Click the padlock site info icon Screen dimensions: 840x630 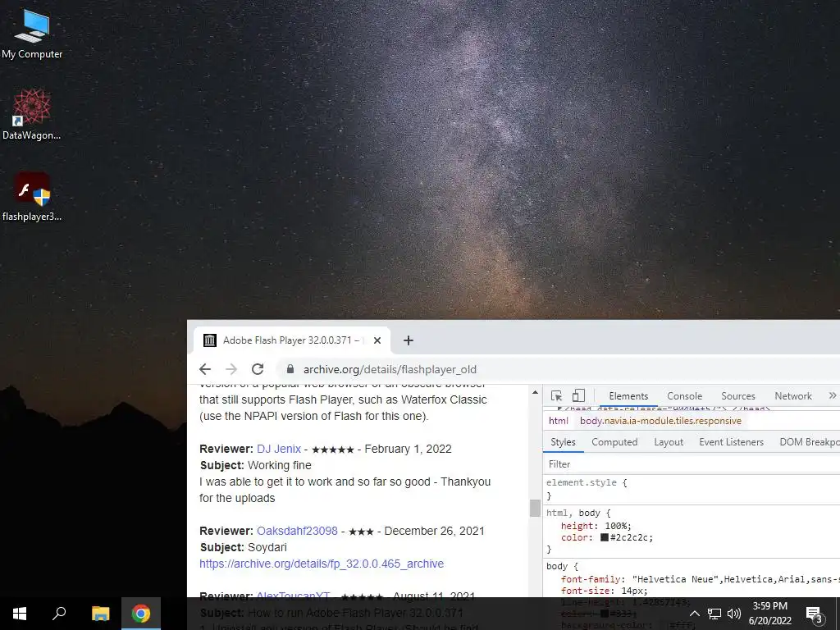click(290, 369)
